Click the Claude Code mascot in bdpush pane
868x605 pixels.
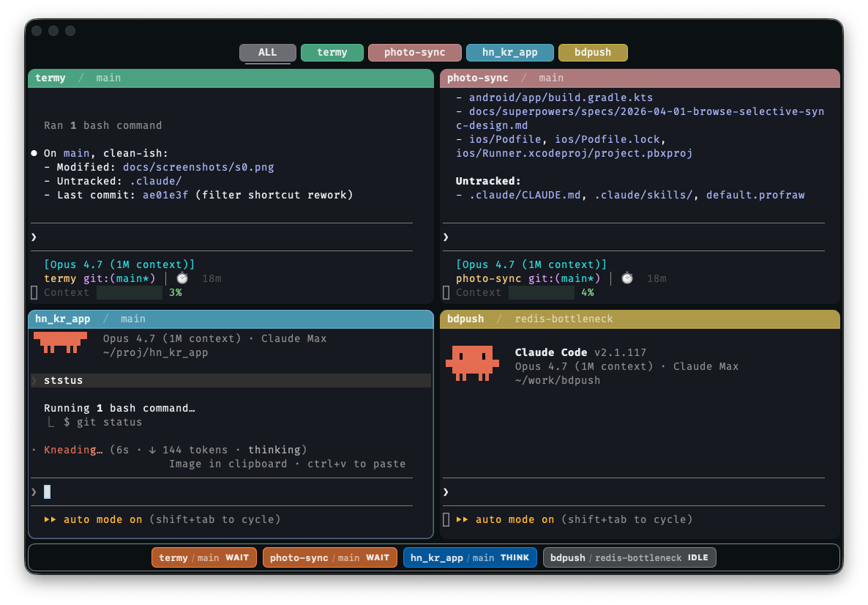pos(472,363)
